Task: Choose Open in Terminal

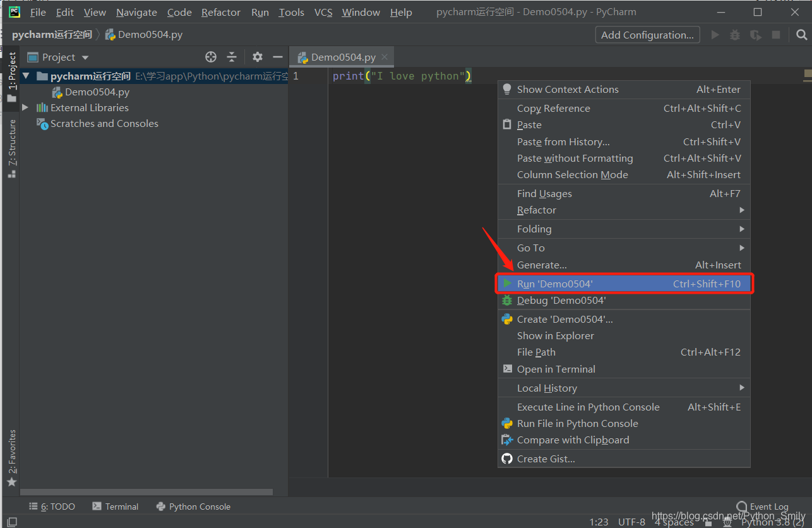Action: point(624,369)
